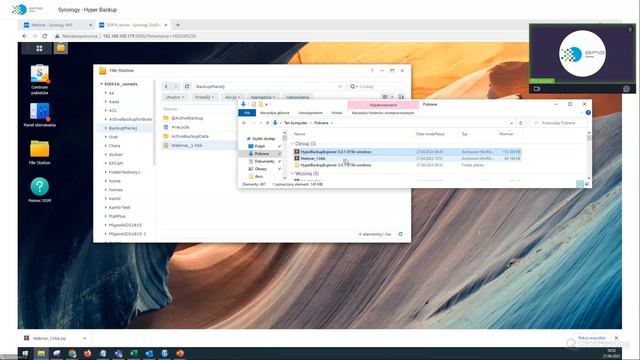Reload file list at File Station bottom
The height and width of the screenshot is (360, 640).
click(x=400, y=234)
